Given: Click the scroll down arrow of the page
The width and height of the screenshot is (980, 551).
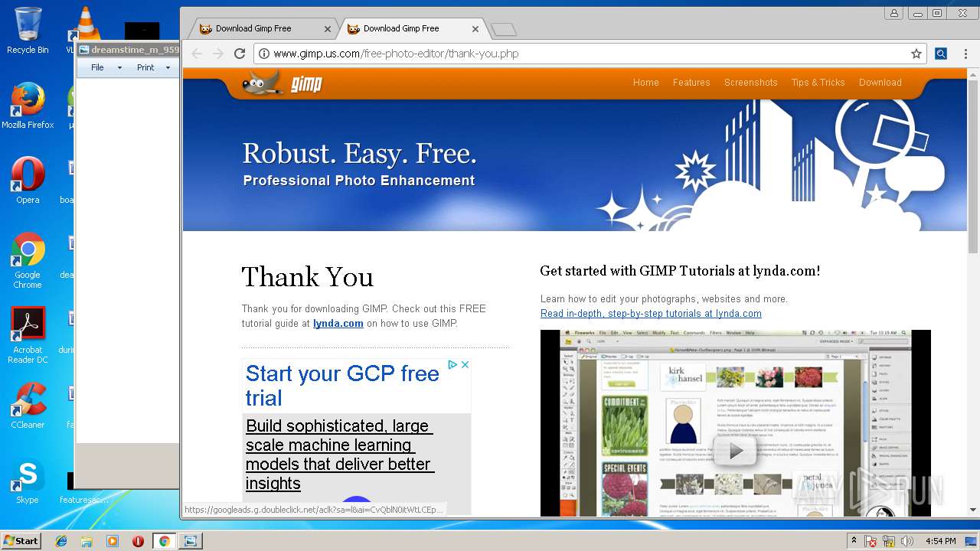Looking at the screenshot, I should pos(973,510).
